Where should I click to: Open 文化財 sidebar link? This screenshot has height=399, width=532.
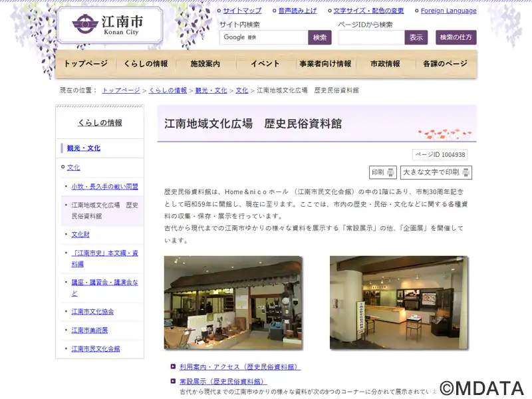pos(80,235)
